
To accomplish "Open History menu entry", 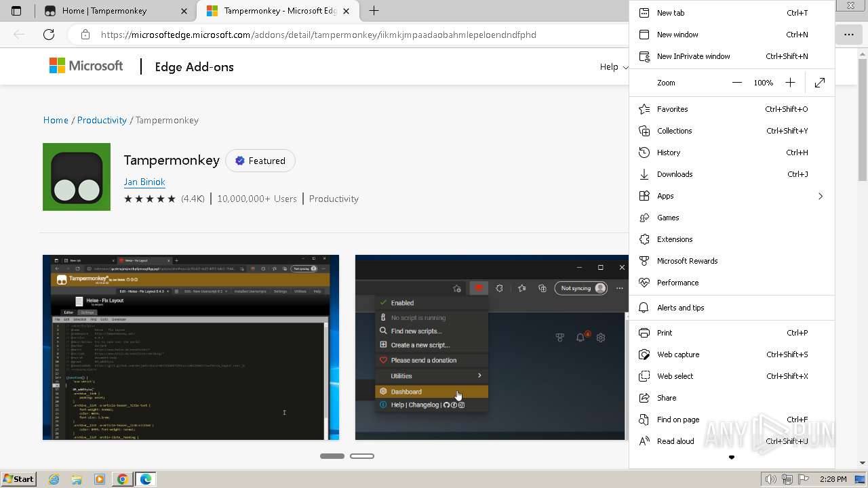I will (732, 152).
